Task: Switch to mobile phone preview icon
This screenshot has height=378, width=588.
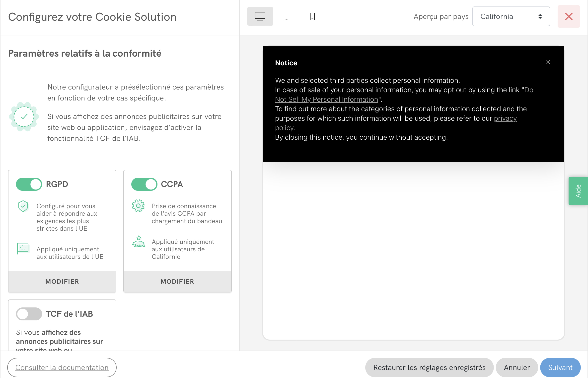Action: tap(312, 16)
